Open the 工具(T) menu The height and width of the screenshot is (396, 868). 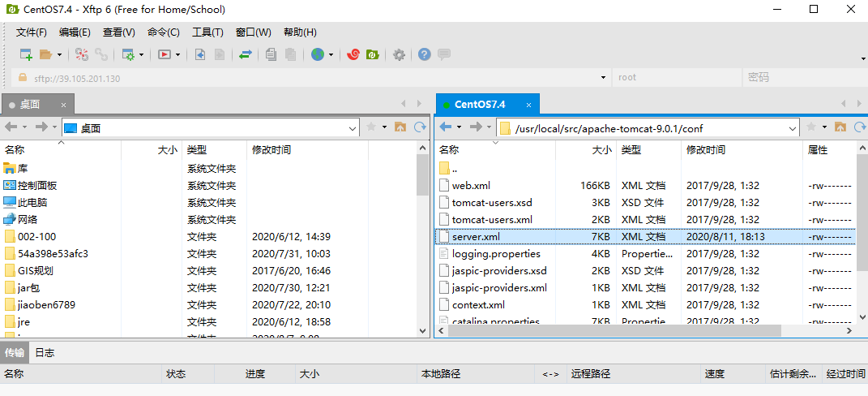coord(207,32)
